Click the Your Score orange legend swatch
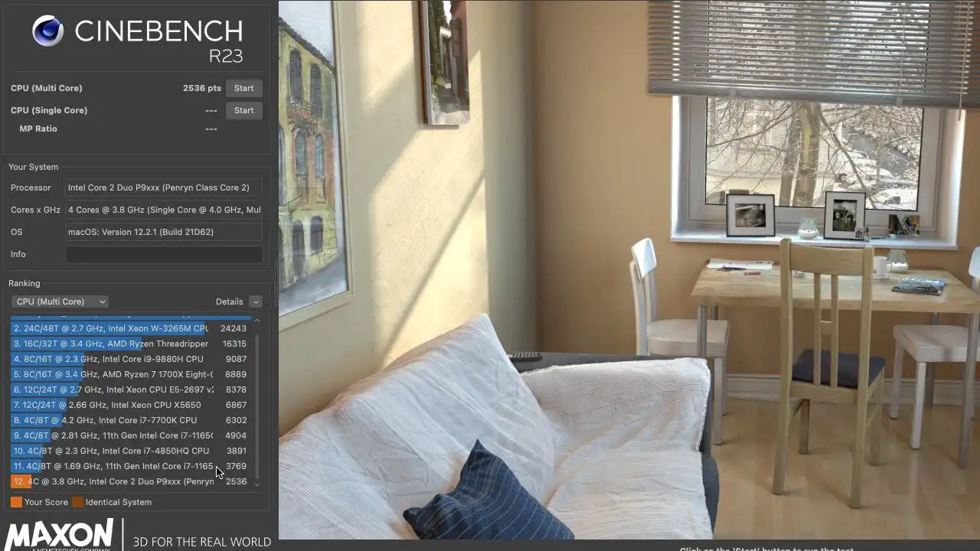Viewport: 980px width, 551px height. point(16,502)
